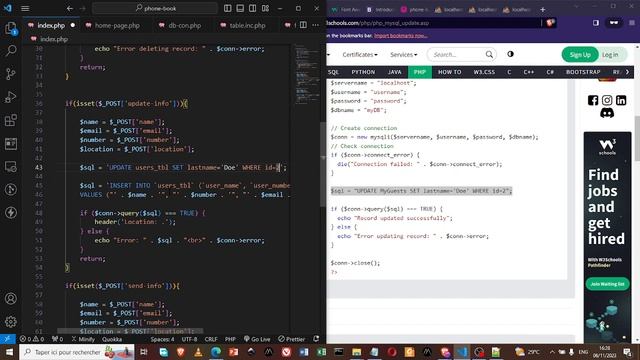Image resolution: width=640 pixels, height=360 pixels.
Task: Click the Remote window status bar icon
Action: pos(7,339)
